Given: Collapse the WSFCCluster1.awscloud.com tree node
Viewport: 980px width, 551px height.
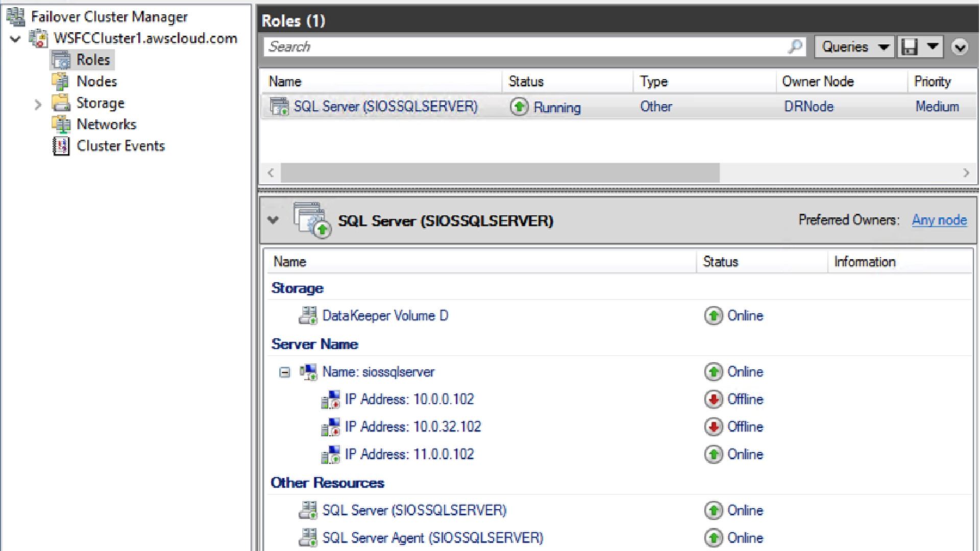Looking at the screenshot, I should click(16, 39).
